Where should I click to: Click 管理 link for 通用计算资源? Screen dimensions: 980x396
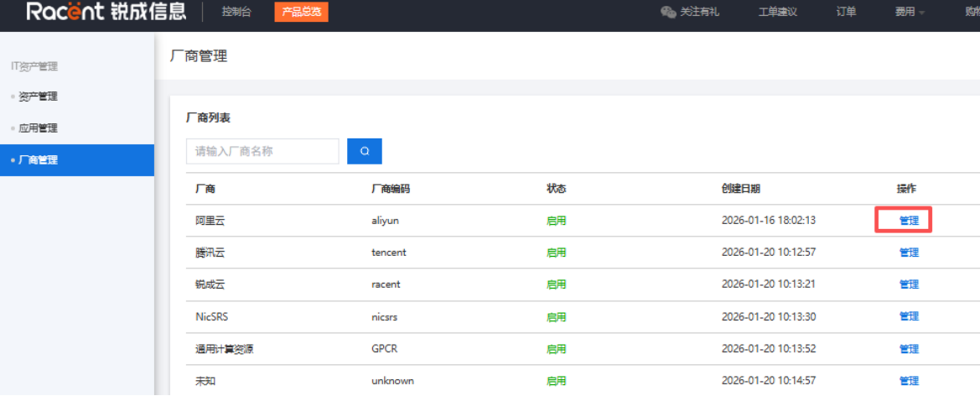[x=909, y=349]
